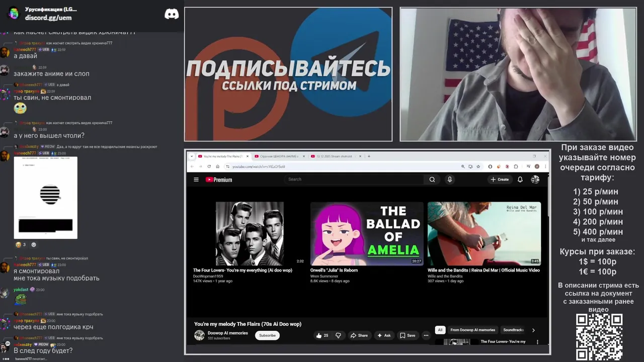Click message "а у него вышел чтоли?"

click(x=49, y=136)
